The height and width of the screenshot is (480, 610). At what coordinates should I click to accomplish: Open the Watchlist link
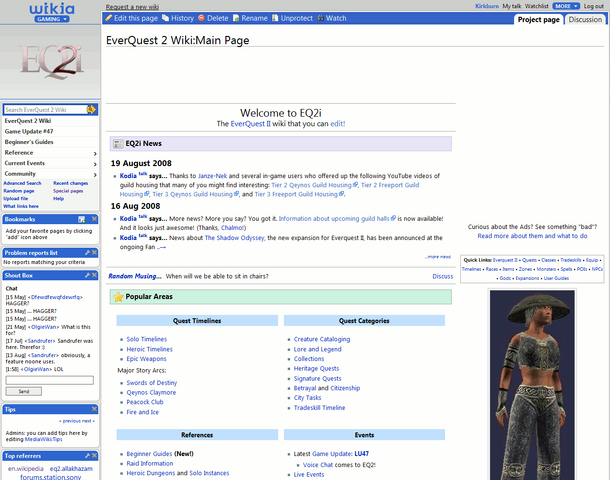536,6
